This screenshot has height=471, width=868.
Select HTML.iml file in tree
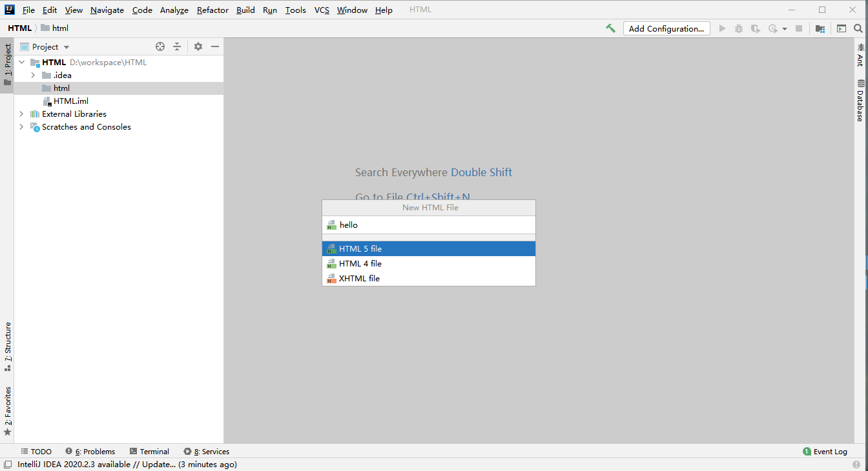pos(119,101)
